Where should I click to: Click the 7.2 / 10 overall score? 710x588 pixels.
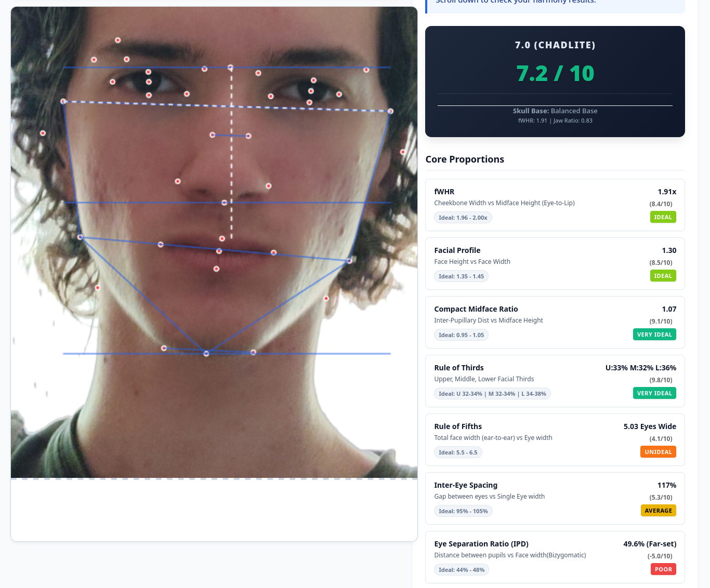555,74
